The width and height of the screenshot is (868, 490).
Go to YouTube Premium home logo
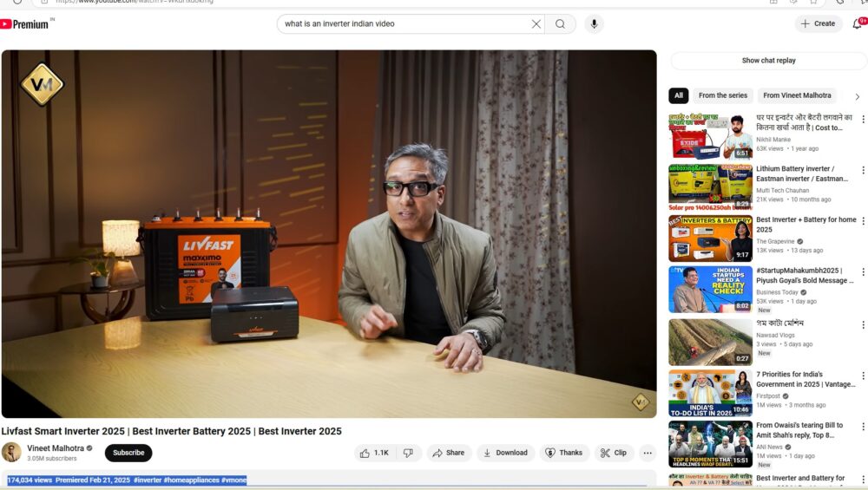25,24
